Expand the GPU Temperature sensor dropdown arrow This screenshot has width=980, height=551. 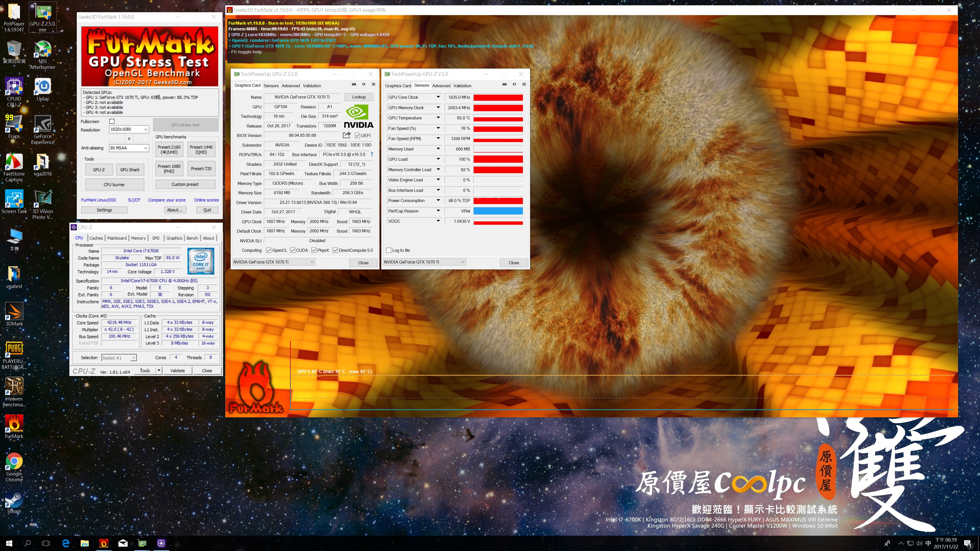[x=438, y=118]
